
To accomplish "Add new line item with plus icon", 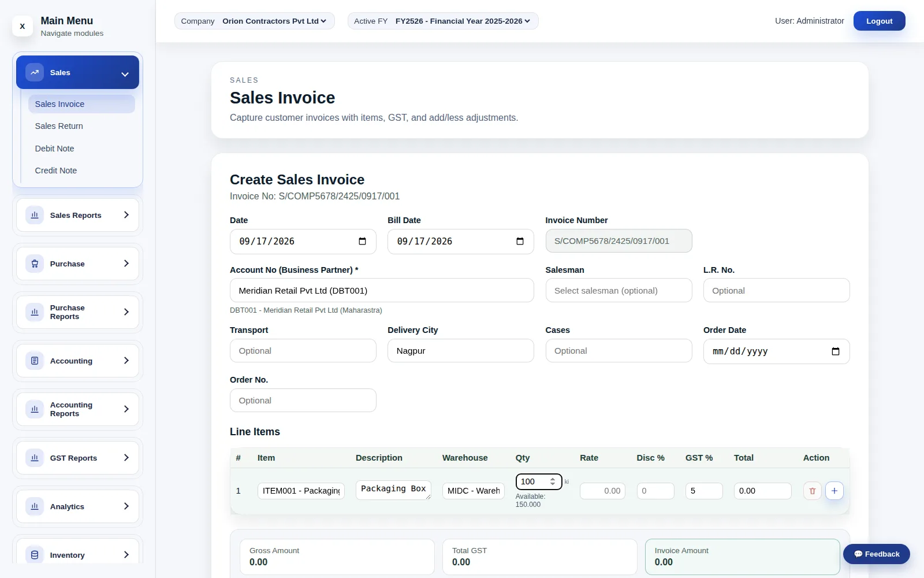I will point(834,491).
